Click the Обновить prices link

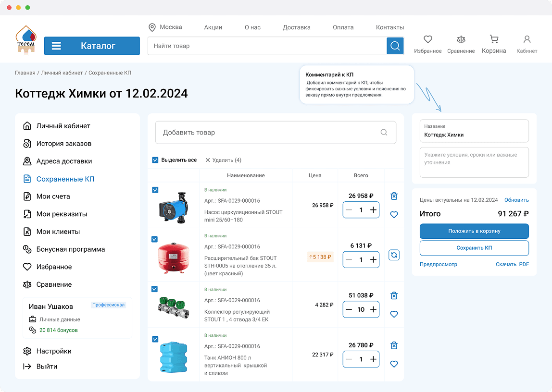tap(516, 200)
